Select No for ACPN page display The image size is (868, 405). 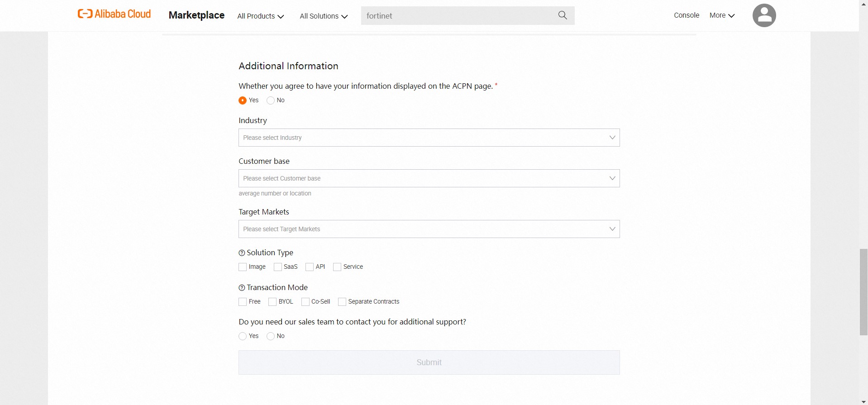point(271,100)
